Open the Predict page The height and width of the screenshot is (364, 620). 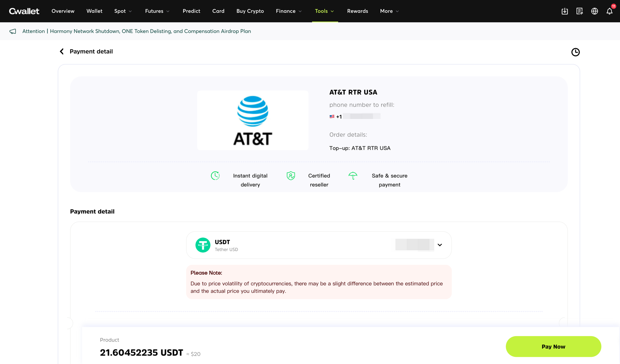click(x=191, y=11)
